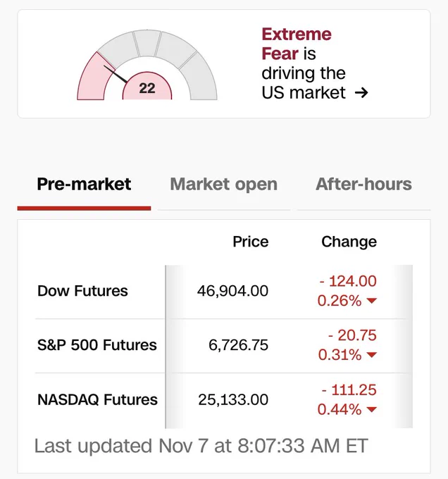The image size is (448, 479).
Task: Select the S&P 500 Futures label
Action: [97, 345]
